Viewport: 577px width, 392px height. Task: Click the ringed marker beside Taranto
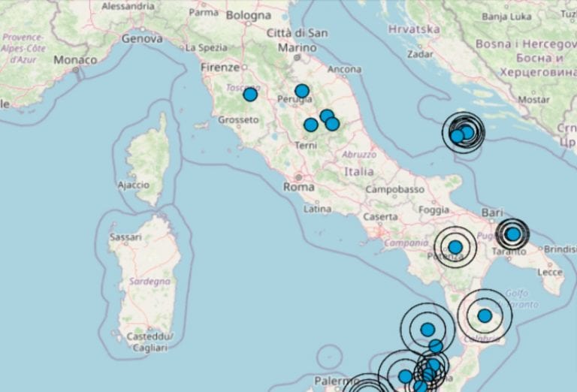click(513, 234)
